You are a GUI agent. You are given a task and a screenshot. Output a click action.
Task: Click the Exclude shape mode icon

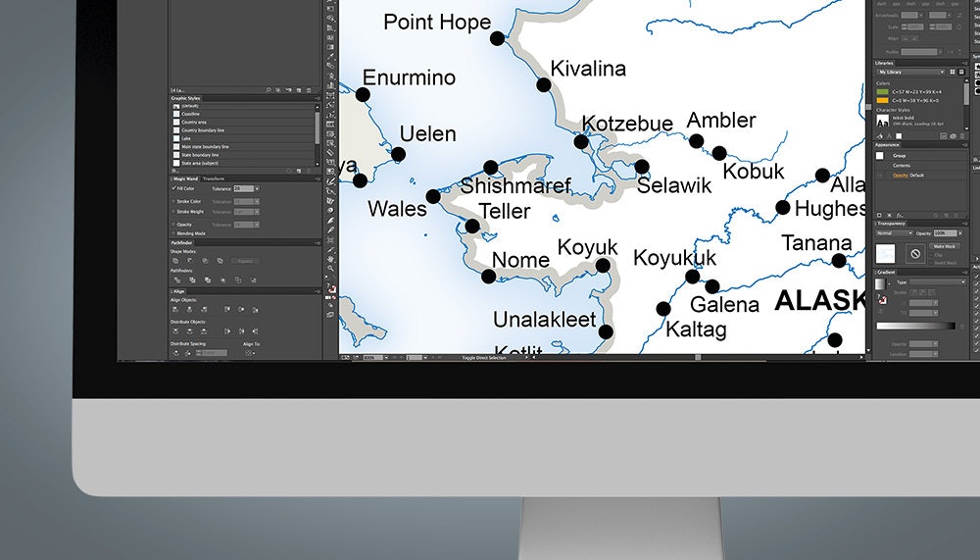tap(220, 261)
